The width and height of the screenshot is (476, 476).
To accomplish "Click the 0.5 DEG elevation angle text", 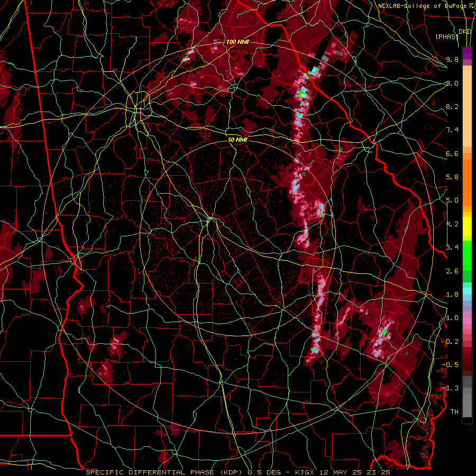I will click(264, 472).
